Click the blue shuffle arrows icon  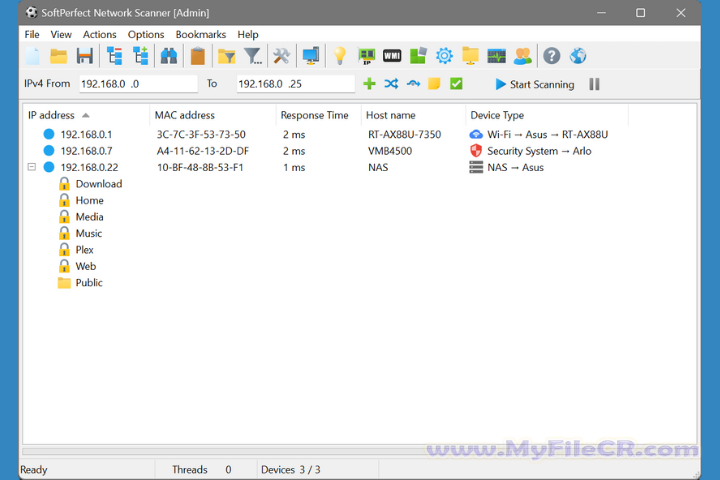[391, 84]
